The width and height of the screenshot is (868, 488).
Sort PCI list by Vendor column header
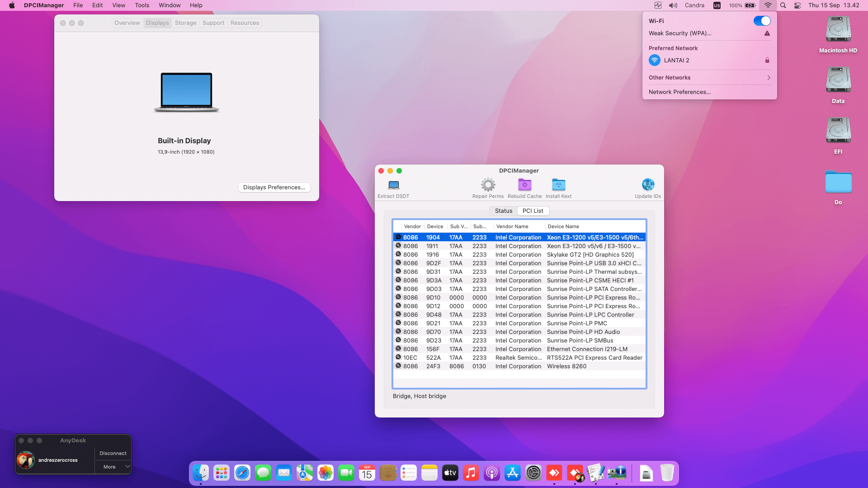click(412, 227)
